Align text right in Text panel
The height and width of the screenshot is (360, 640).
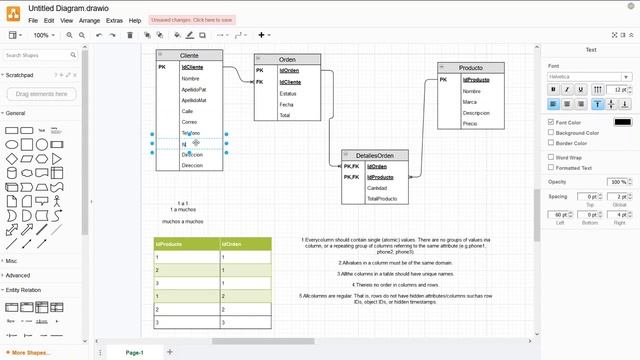pyautogui.click(x=580, y=104)
